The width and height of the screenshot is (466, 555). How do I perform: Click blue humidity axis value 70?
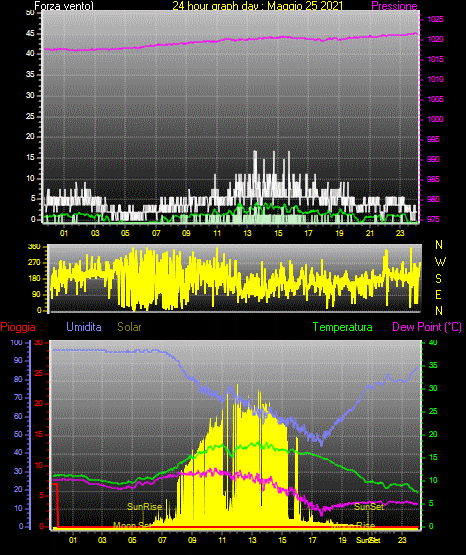[18, 397]
